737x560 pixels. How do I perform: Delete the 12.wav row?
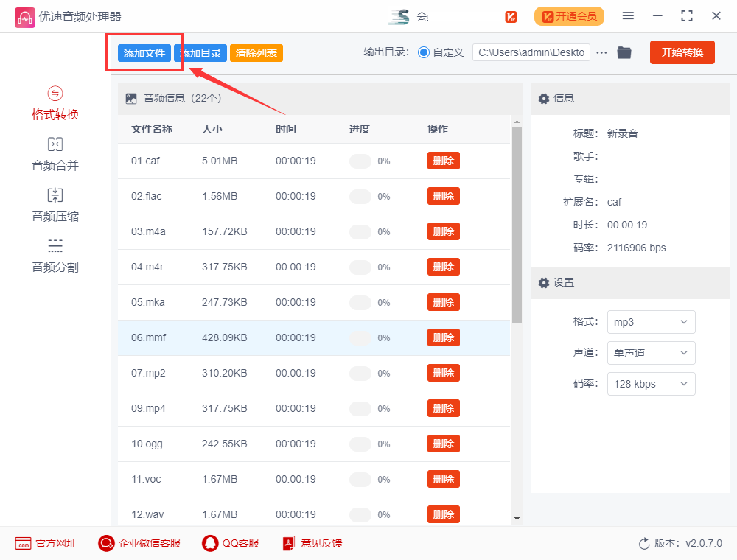[443, 514]
